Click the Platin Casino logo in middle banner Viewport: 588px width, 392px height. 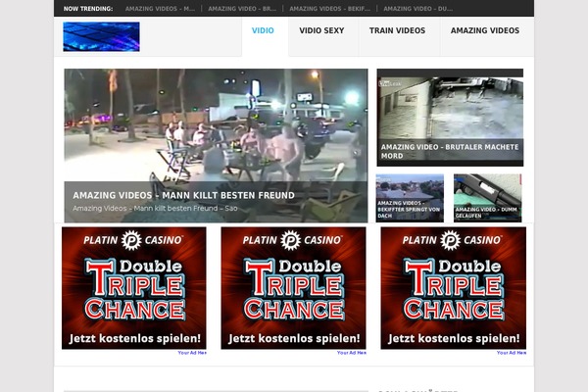pos(292,240)
